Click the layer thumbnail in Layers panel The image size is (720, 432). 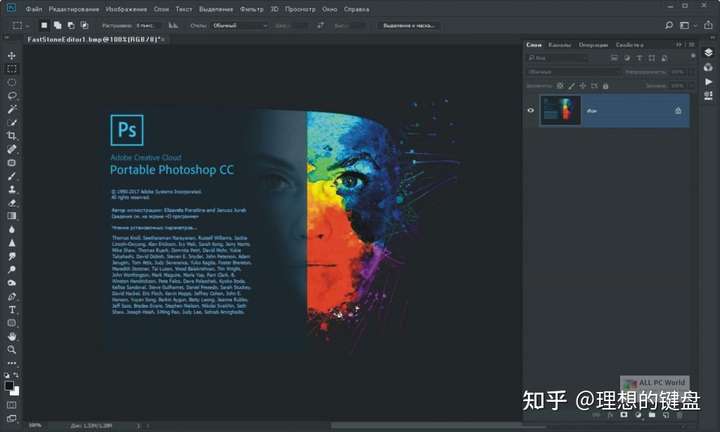pos(561,110)
